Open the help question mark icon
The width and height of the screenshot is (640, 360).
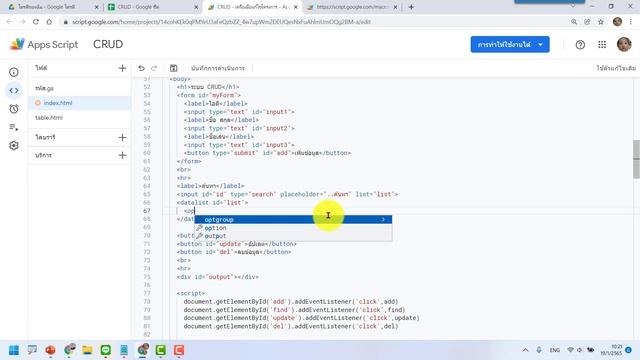coord(580,45)
